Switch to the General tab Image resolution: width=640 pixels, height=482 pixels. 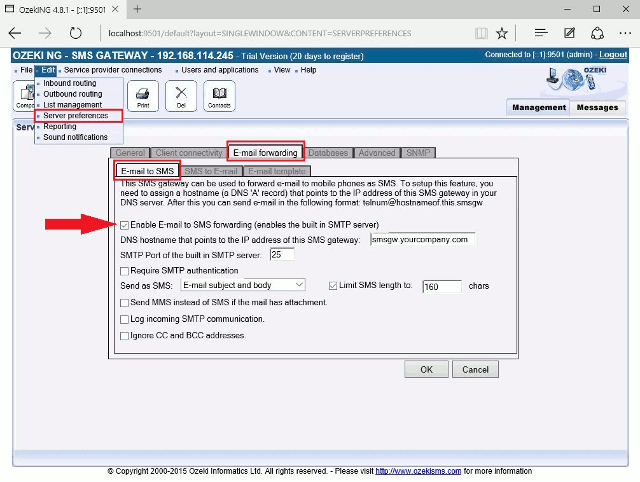click(x=130, y=153)
